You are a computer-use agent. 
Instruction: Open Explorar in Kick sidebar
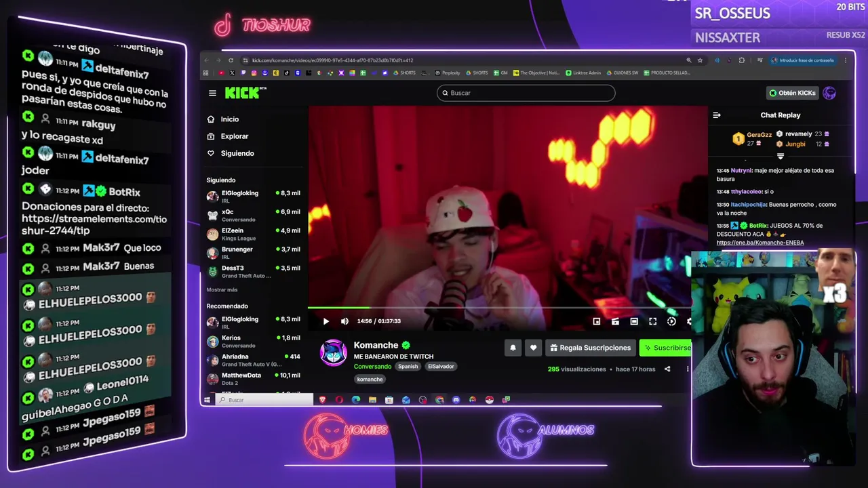229,136
